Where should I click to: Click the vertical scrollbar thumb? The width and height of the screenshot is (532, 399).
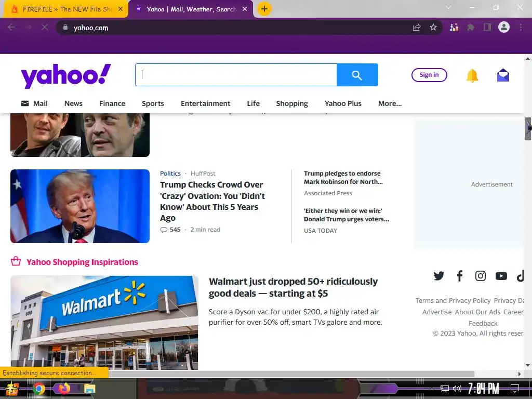click(528, 129)
